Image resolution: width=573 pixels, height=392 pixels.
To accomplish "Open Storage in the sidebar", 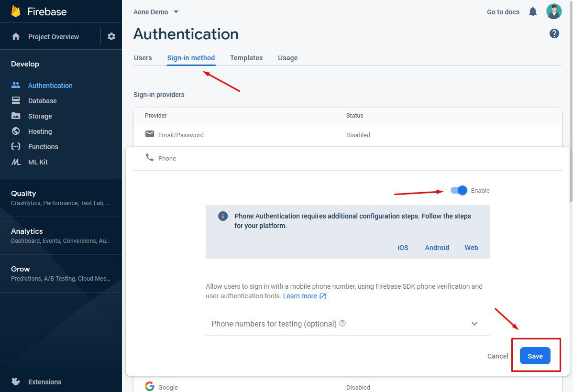I will click(x=40, y=116).
